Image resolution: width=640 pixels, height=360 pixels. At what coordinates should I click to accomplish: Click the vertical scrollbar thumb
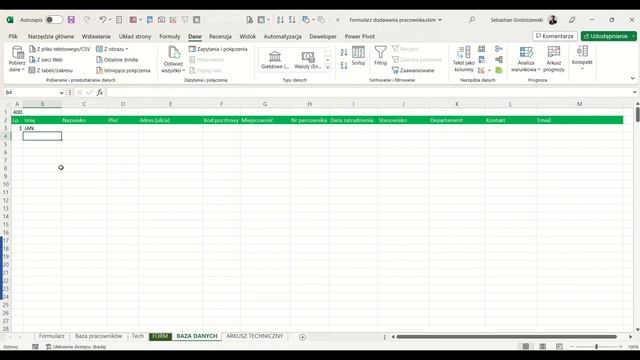click(637, 114)
